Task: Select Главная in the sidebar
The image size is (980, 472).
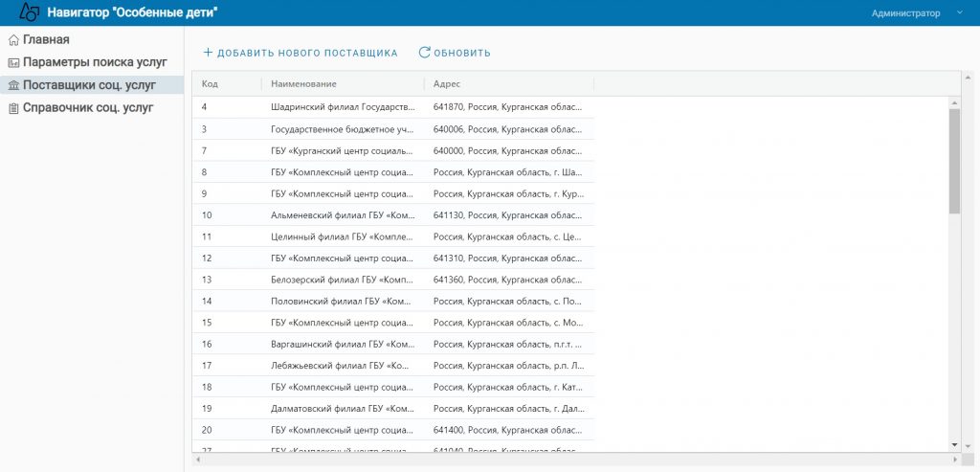Action: [x=46, y=40]
